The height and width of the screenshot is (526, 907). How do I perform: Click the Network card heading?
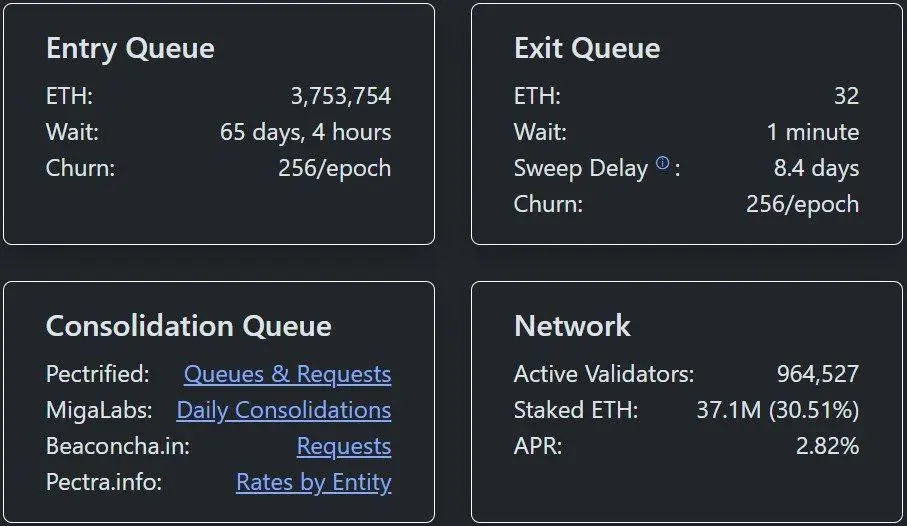[x=572, y=325]
